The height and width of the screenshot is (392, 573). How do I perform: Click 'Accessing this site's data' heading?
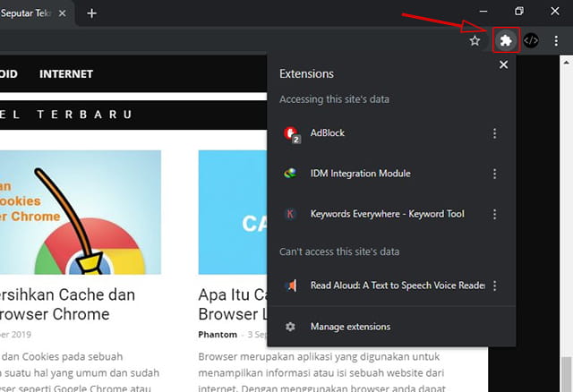coord(334,99)
